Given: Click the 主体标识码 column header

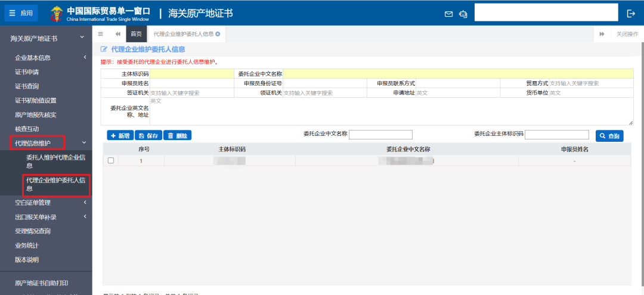Looking at the screenshot, I should (x=232, y=150).
